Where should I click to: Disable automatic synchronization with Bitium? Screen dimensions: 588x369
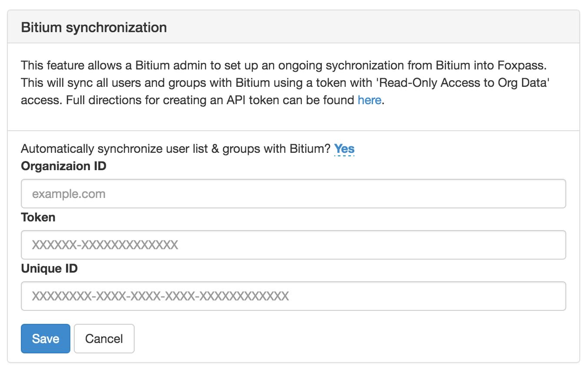(344, 148)
